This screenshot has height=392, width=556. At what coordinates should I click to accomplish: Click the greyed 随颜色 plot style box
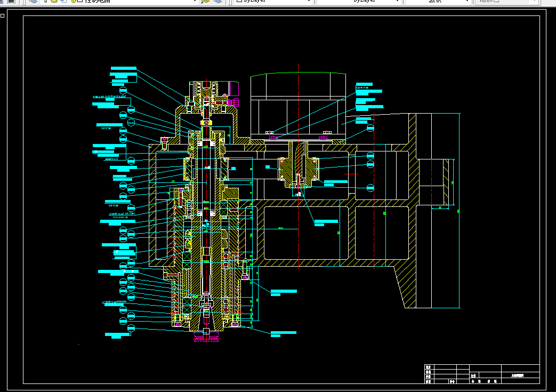tap(506, 1)
